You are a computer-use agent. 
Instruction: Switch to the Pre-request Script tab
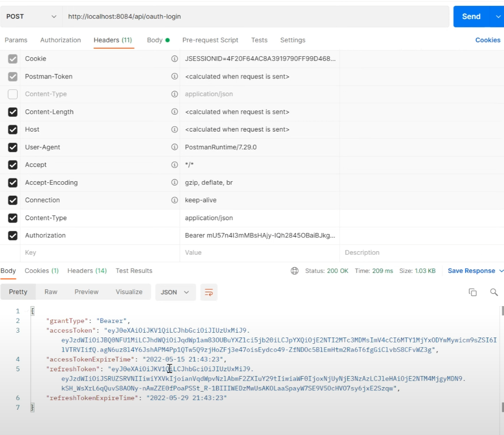(x=210, y=40)
